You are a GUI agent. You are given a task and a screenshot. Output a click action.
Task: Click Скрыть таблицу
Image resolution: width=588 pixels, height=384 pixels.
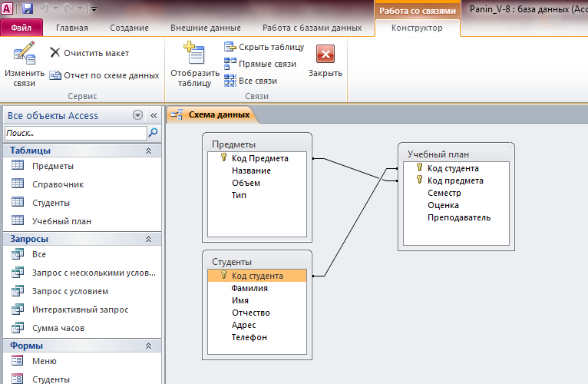click(264, 47)
